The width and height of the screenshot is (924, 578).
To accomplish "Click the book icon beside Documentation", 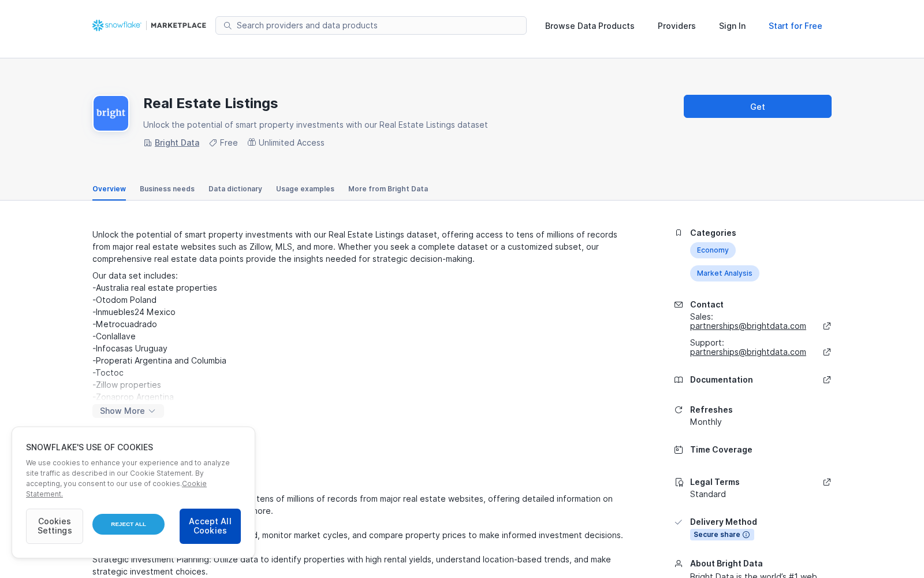I will point(679,380).
